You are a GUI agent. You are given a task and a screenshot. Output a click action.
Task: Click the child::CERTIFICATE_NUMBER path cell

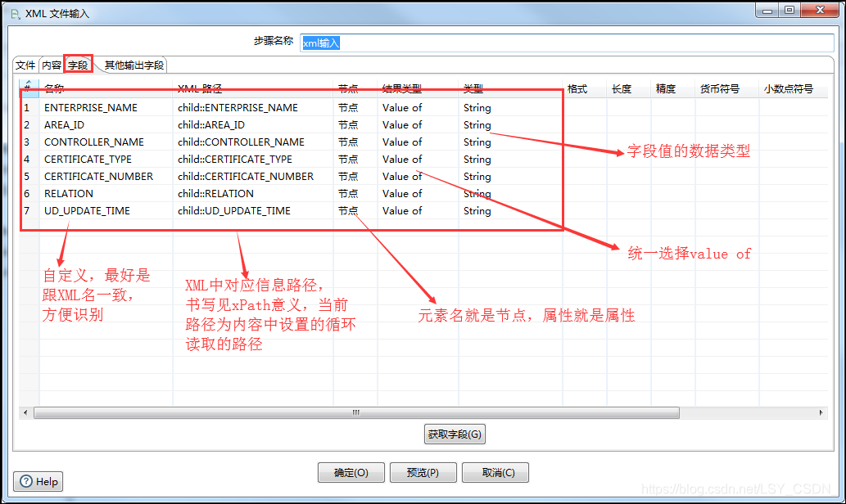pos(253,177)
